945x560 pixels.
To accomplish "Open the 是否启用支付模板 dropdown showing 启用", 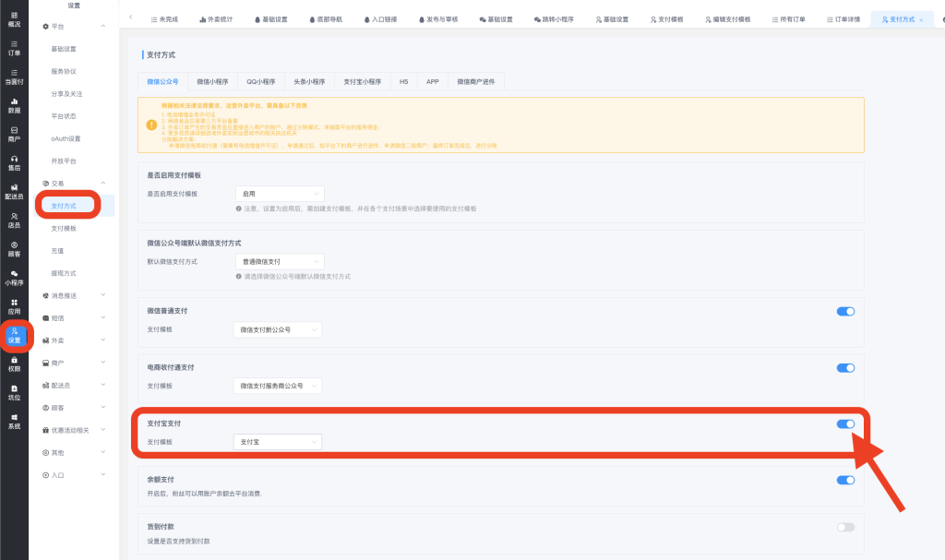I will tap(278, 194).
